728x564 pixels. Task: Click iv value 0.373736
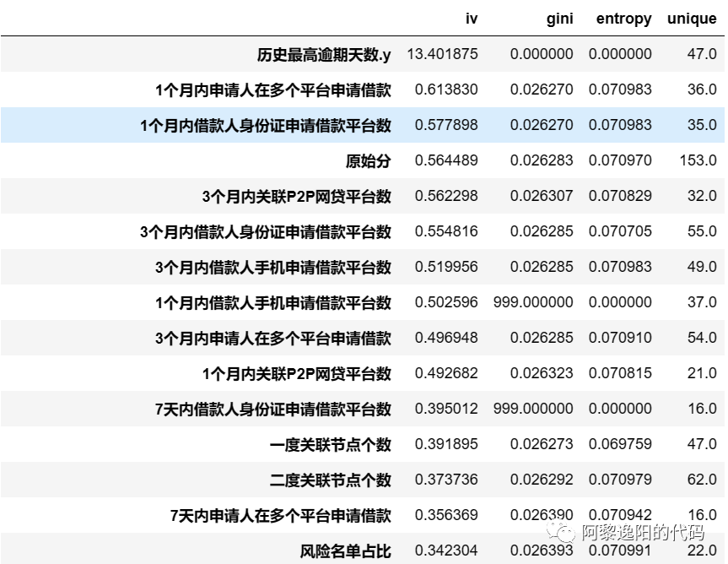(446, 480)
